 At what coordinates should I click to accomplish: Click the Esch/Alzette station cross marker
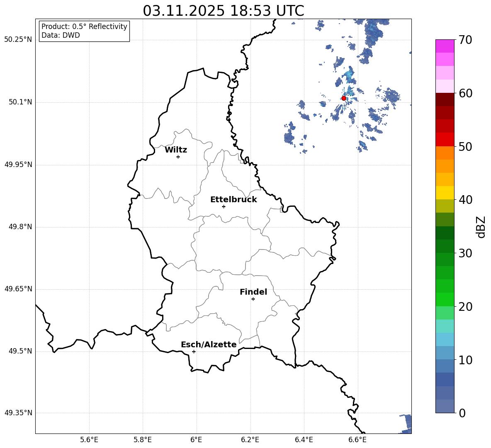coord(194,351)
